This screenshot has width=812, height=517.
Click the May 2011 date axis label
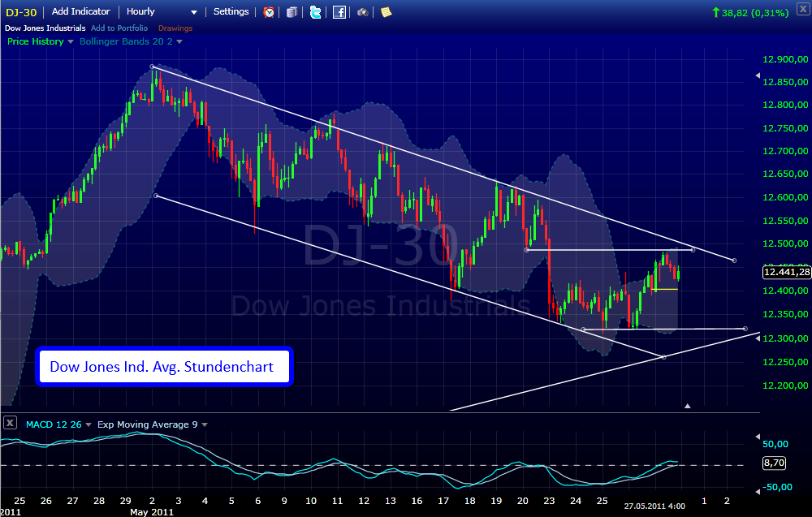(x=152, y=512)
